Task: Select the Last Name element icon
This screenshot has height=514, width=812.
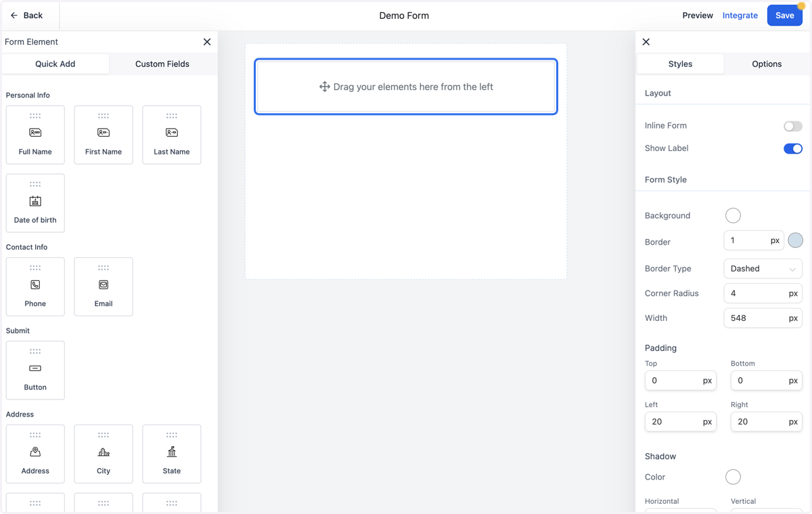Action: click(172, 133)
